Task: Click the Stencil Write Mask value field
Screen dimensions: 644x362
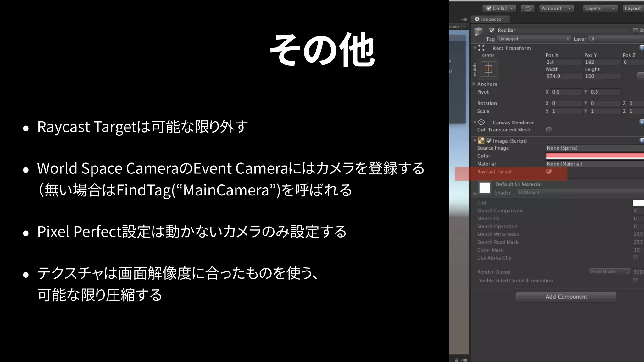Action: tap(638, 234)
